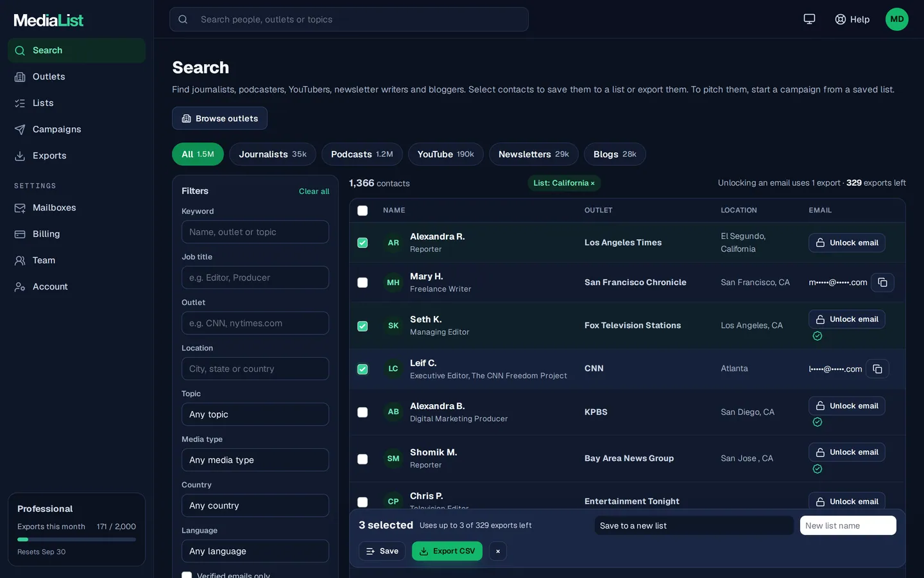Open Campaigns in the sidebar

click(x=76, y=129)
